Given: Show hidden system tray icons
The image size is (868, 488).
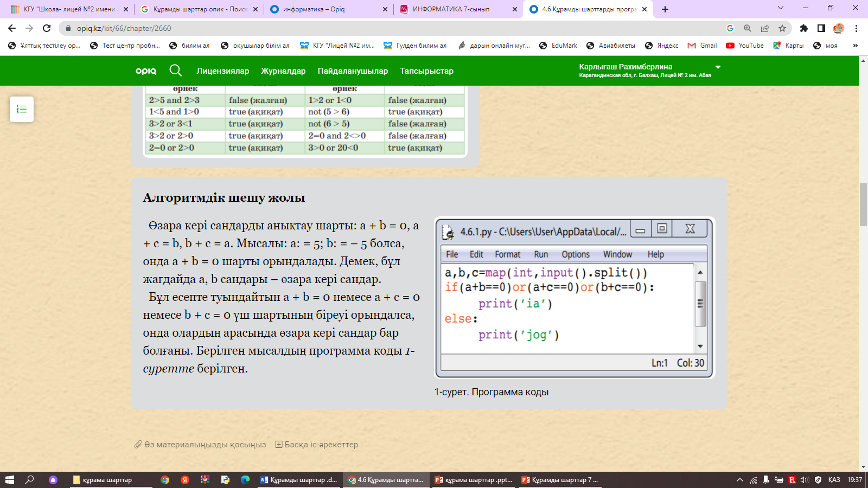Looking at the screenshot, I should tap(739, 480).
